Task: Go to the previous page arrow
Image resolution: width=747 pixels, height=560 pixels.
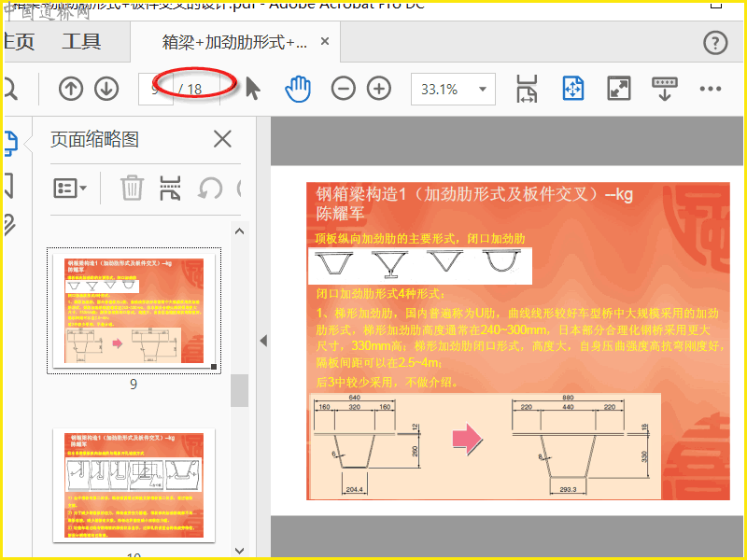Action: 71,89
